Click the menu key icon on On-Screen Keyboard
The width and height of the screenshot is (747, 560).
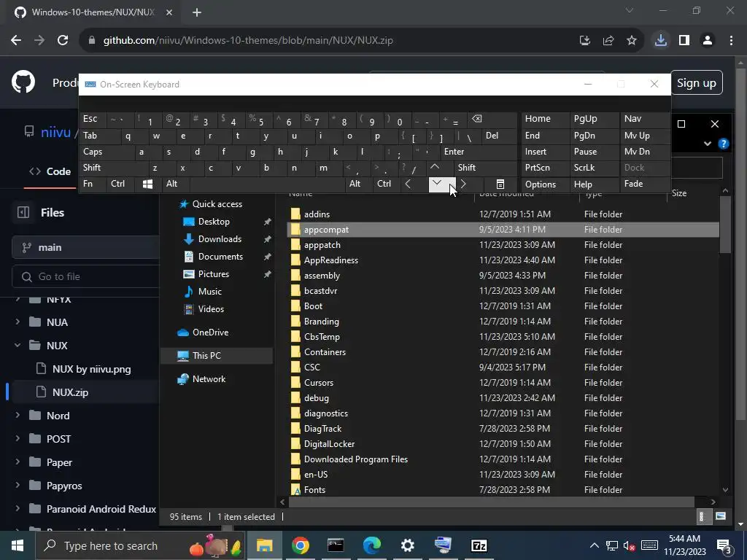pos(500,184)
